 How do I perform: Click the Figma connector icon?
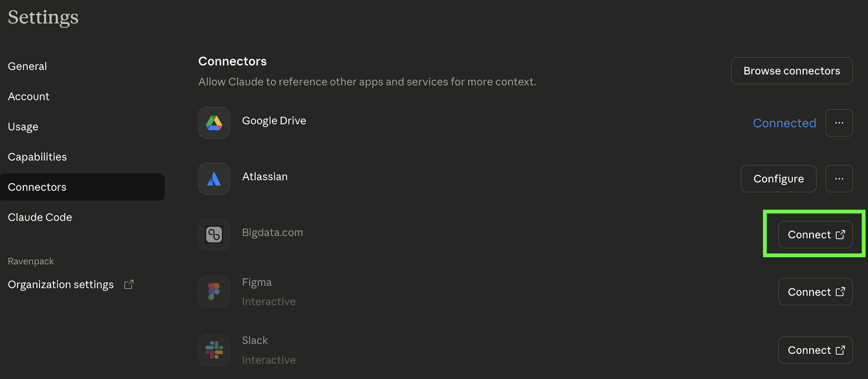(x=214, y=291)
